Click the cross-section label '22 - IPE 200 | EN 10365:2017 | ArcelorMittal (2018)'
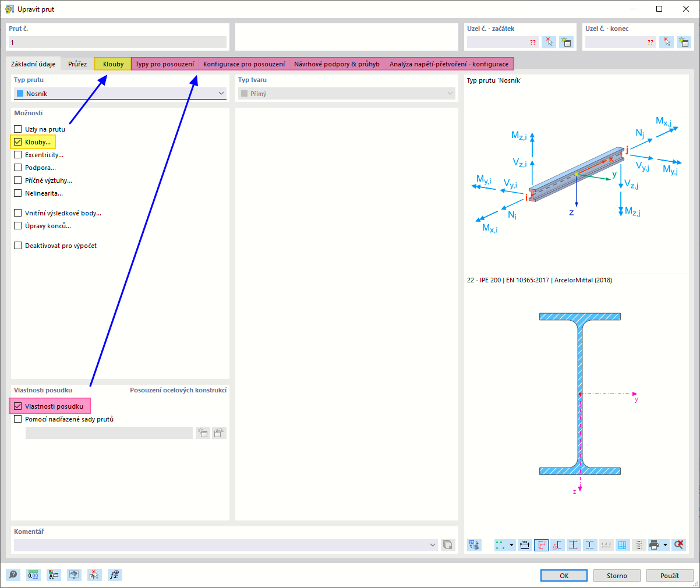 539,280
